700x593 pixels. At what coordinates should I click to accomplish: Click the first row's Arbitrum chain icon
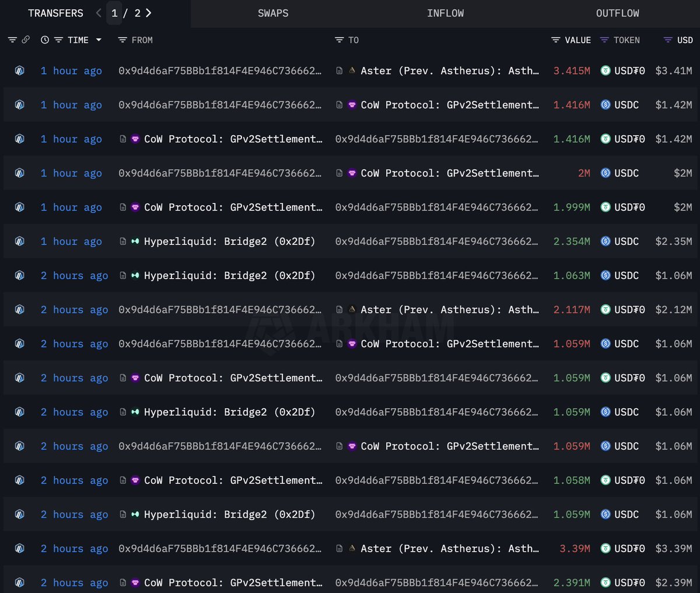pos(19,71)
